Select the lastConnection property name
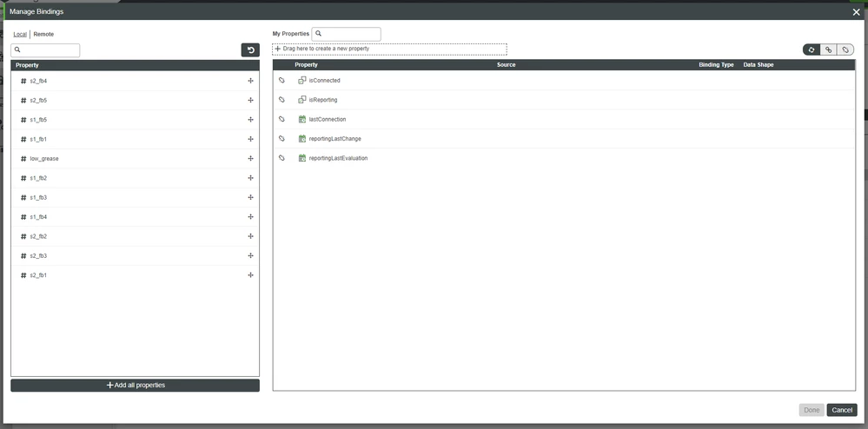Screen dimensions: 868x429 coord(328,119)
